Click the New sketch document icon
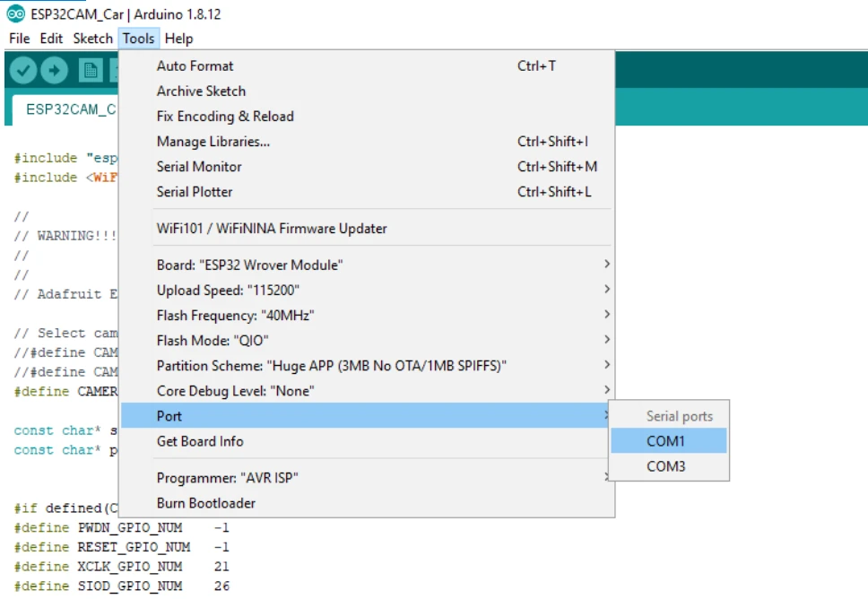The width and height of the screenshot is (868, 599). [x=91, y=70]
